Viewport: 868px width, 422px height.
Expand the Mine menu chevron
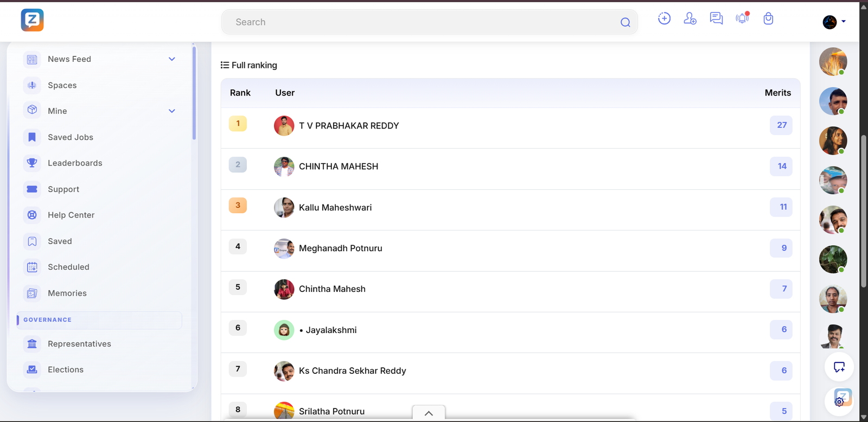(x=172, y=111)
